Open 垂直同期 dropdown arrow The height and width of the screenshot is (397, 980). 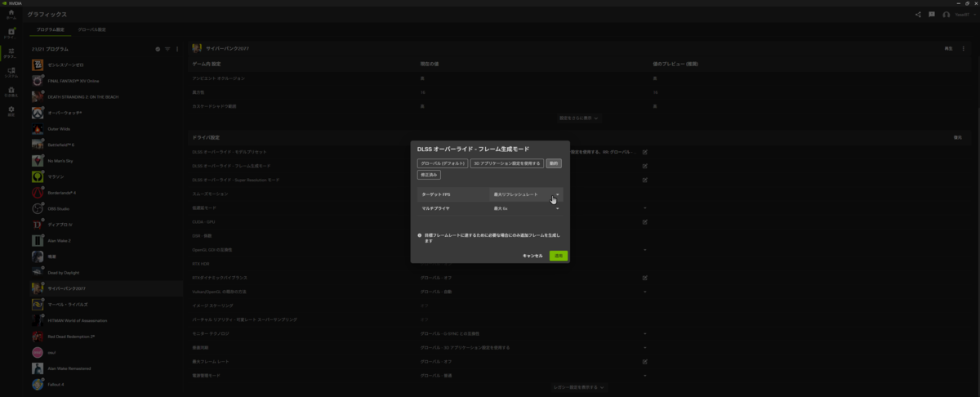pos(645,347)
